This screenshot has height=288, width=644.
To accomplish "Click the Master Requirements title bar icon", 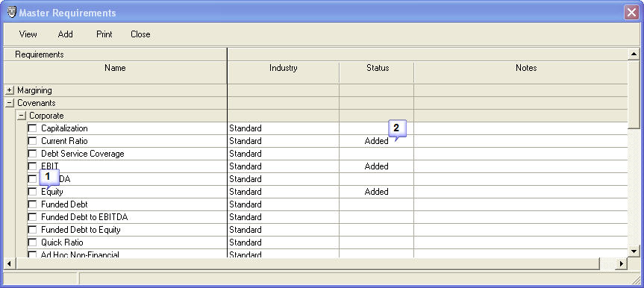I will click(12, 13).
